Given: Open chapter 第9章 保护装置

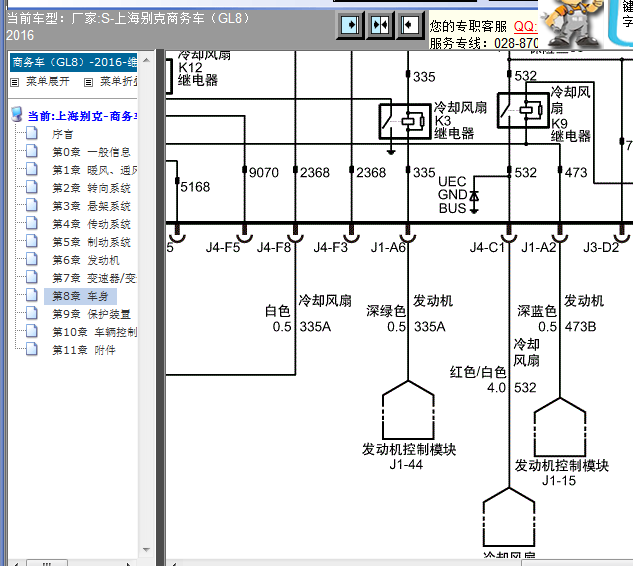Looking at the screenshot, I should pyautogui.click(x=91, y=314).
